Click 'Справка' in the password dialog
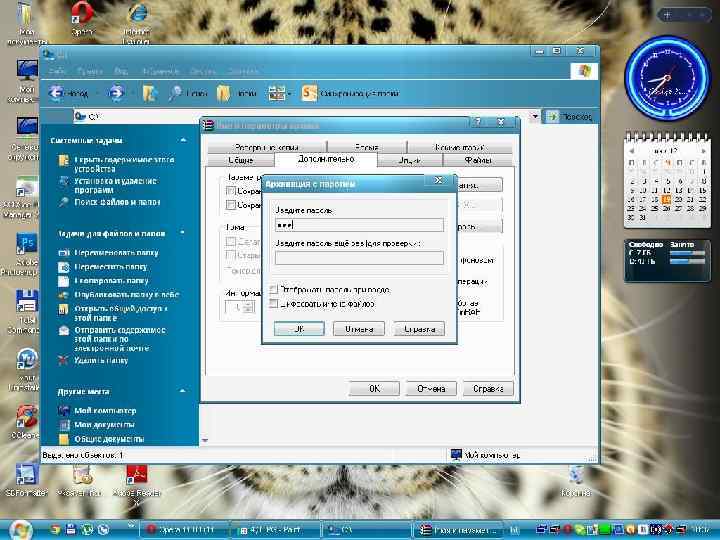 tap(419, 329)
